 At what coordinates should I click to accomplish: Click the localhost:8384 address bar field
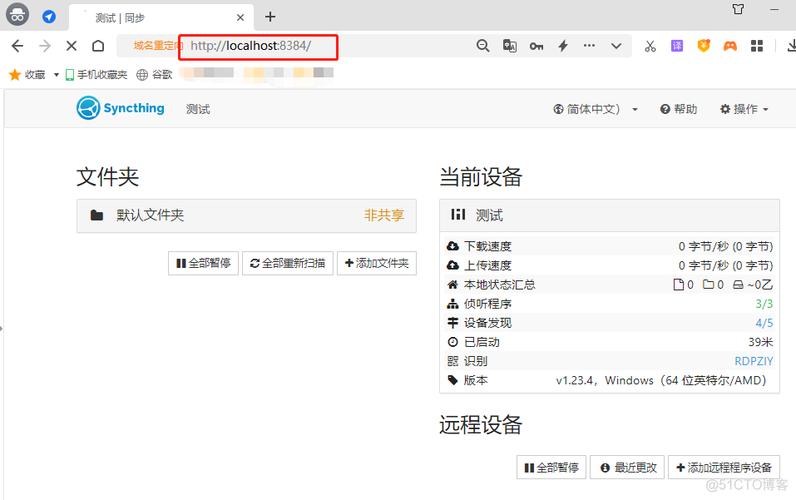tap(258, 46)
